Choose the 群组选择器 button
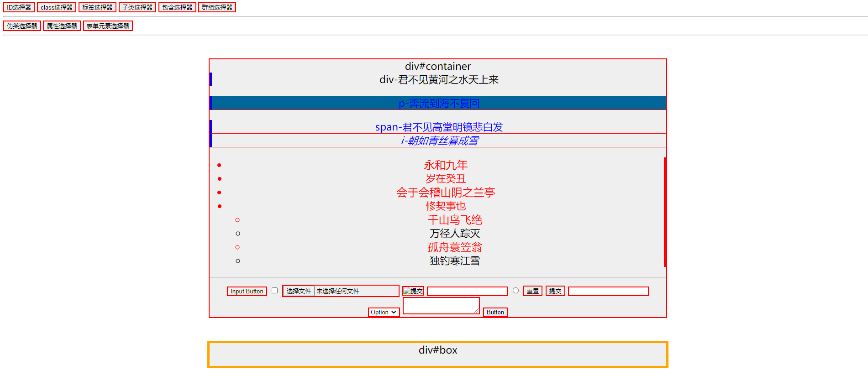This screenshot has height=391, width=868. coord(217,7)
